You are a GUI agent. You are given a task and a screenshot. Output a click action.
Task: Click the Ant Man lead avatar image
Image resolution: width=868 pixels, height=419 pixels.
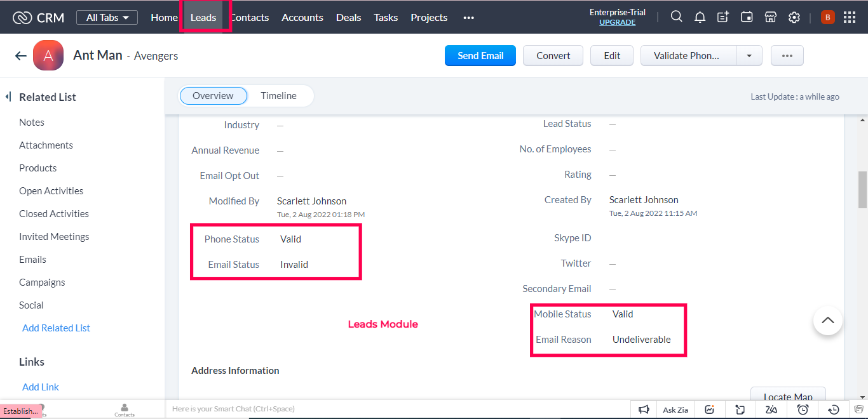click(x=48, y=56)
